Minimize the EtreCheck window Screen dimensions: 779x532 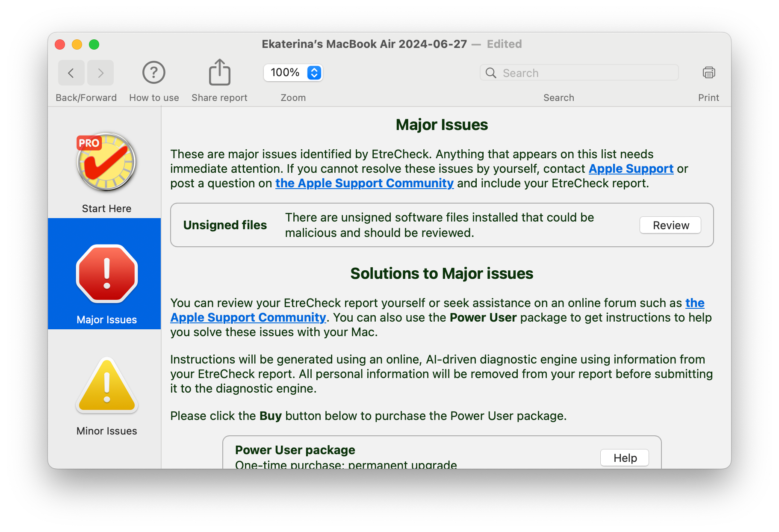(77, 44)
